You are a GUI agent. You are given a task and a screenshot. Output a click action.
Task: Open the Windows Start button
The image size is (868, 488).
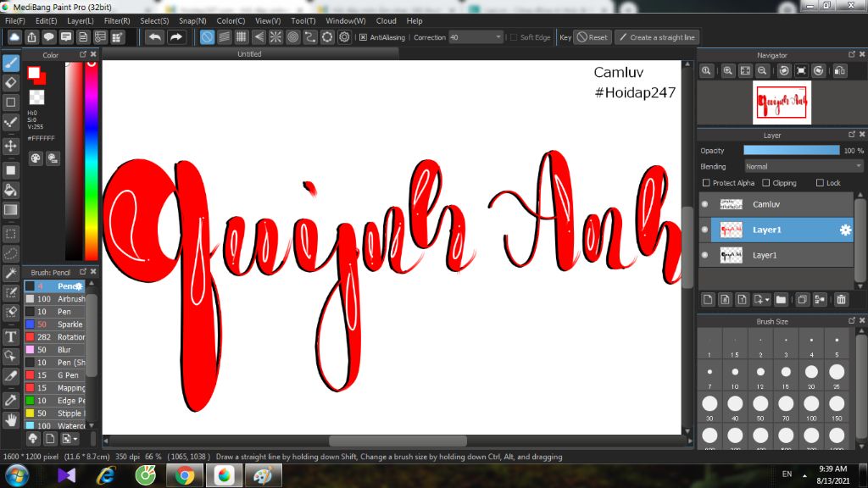tap(17, 476)
